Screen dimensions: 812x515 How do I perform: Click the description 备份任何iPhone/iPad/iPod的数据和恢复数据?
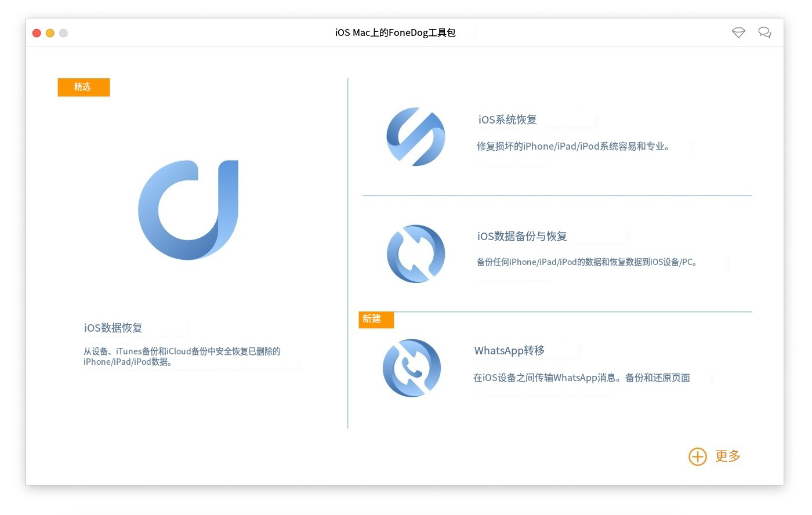587,262
